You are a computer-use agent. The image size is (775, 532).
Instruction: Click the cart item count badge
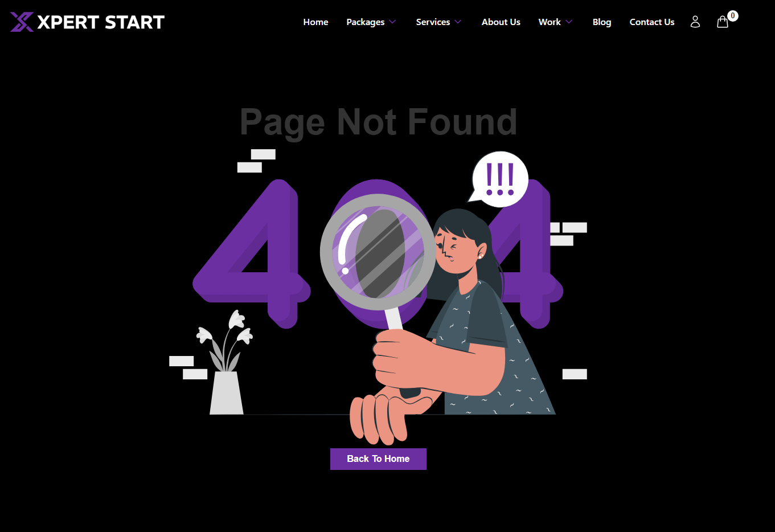733,16
